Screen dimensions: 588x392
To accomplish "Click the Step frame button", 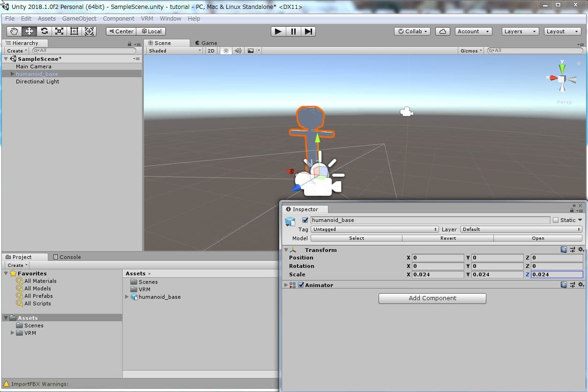I will coord(308,31).
